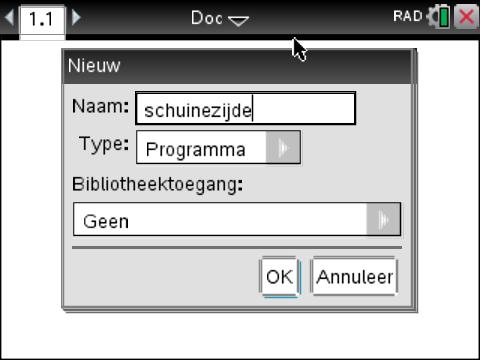This screenshot has height=360, width=480.
Task: Open the settings gear icon
Action: click(x=433, y=17)
